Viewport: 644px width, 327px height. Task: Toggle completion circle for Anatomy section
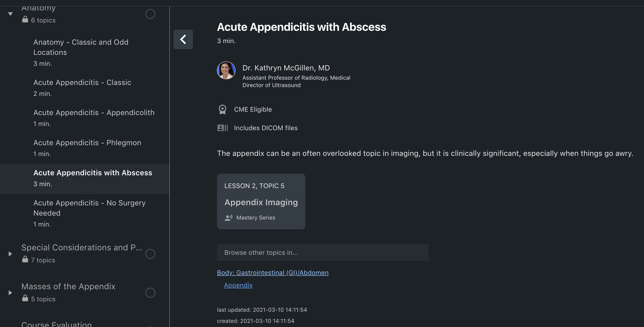(x=150, y=14)
